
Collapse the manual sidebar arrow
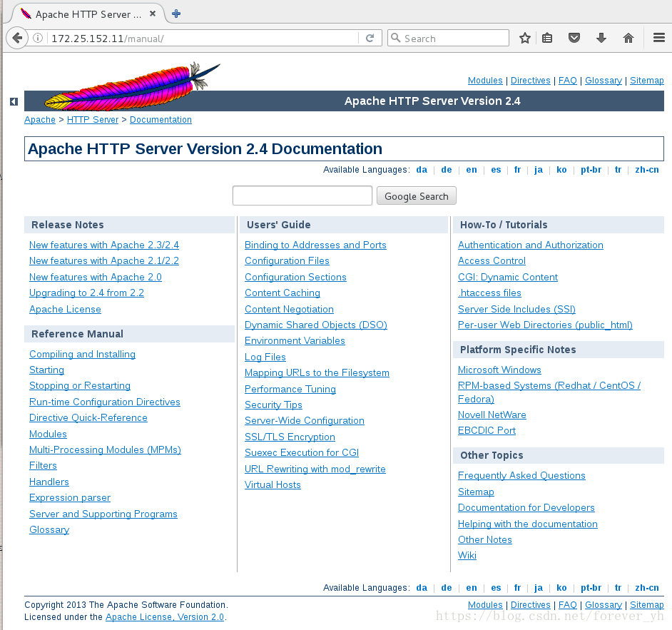(x=14, y=101)
